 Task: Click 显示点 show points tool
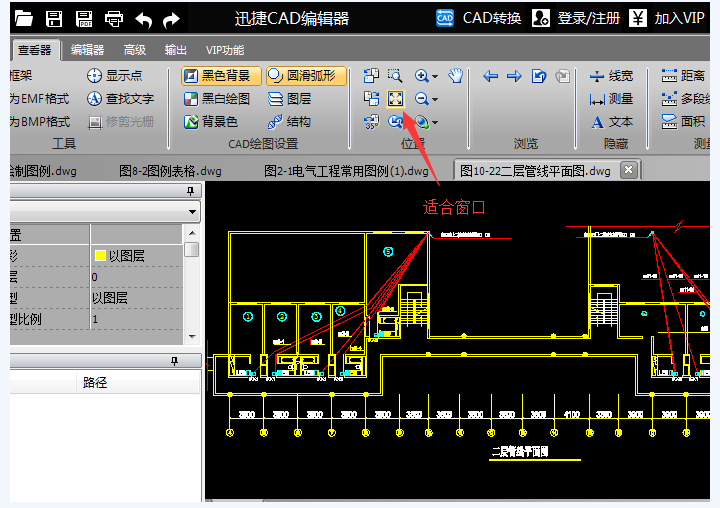tap(114, 75)
